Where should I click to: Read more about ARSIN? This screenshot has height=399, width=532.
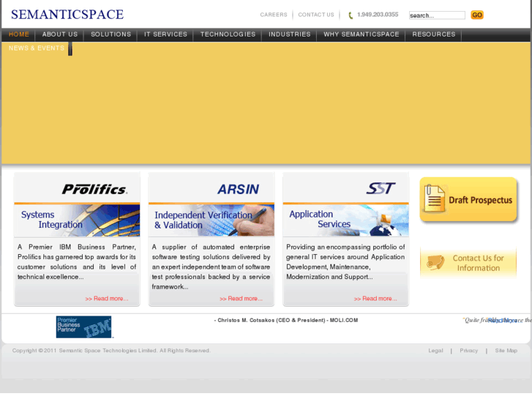pos(241,299)
